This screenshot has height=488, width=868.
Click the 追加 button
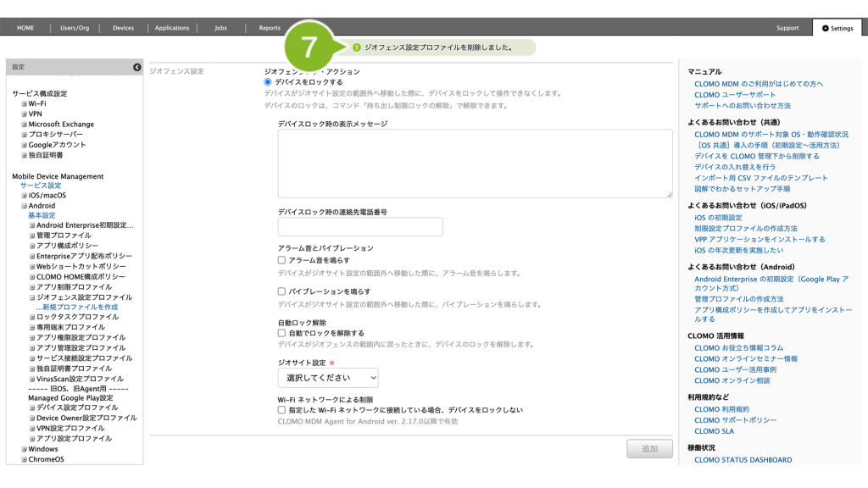click(x=649, y=449)
